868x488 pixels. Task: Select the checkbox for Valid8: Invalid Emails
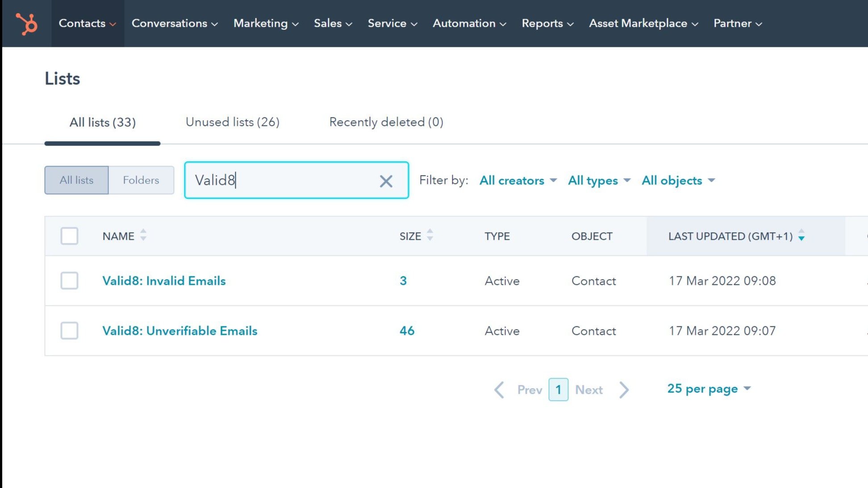point(69,281)
